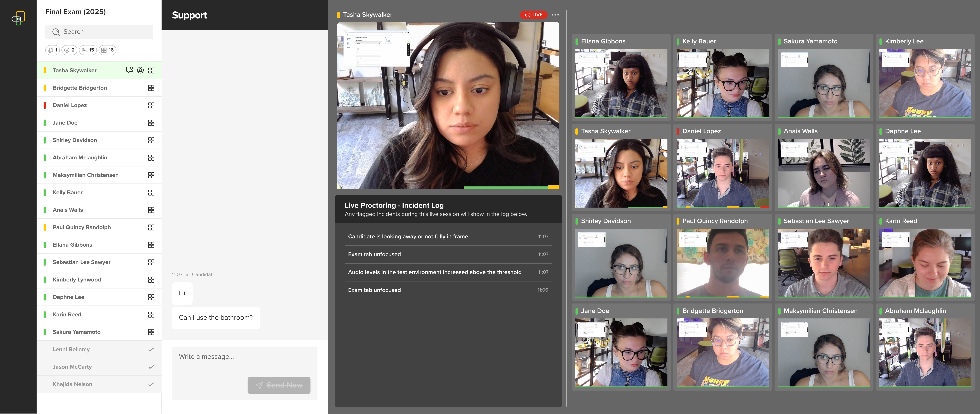
Task: Filter by the group chip showing 15
Action: tap(88, 50)
